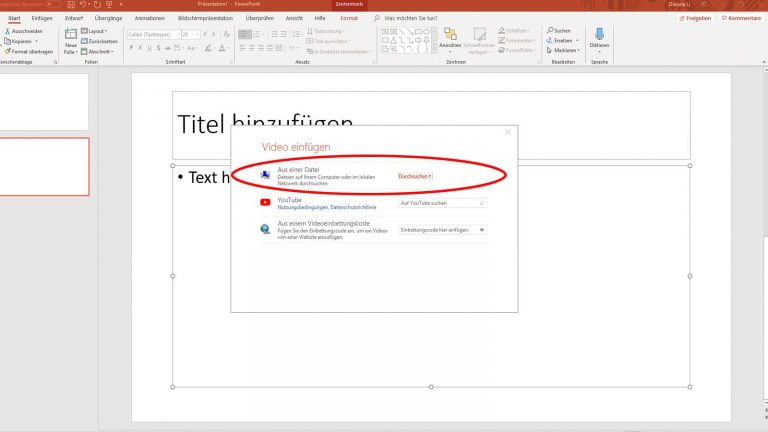Switch to the Einfügen ribbon tab
768x432 pixels.
coord(42,18)
